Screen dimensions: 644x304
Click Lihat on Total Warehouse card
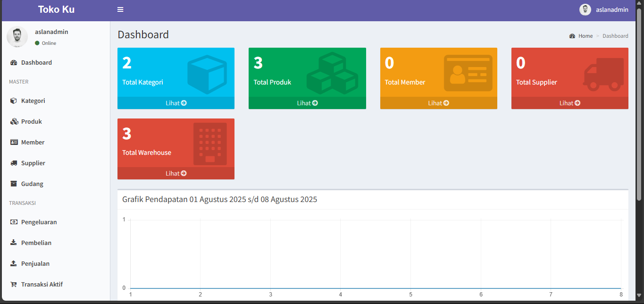(x=176, y=173)
